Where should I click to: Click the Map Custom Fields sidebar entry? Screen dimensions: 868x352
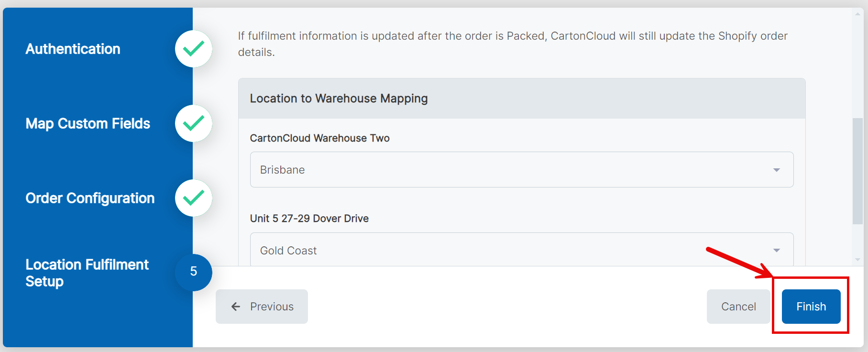point(88,123)
